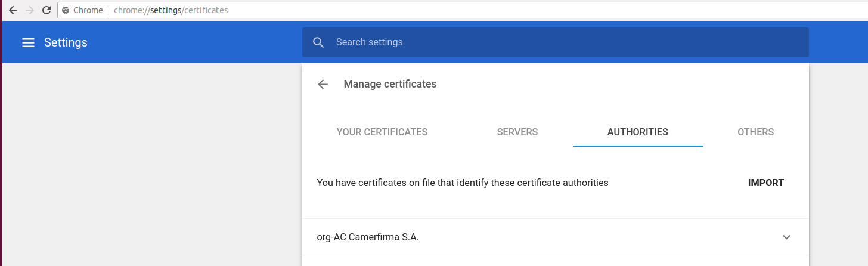The image size is (868, 266).
Task: Go back from Manage certificates page
Action: coord(323,84)
